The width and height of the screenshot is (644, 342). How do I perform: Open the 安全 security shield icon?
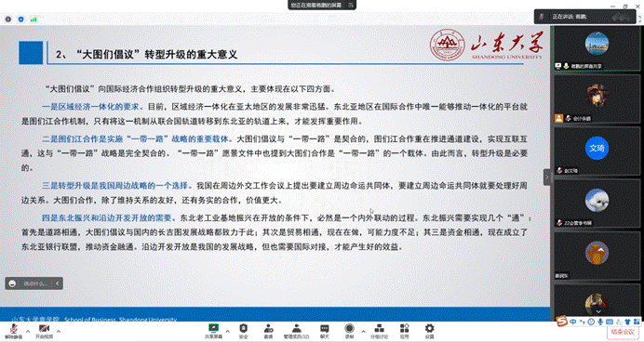click(x=244, y=331)
